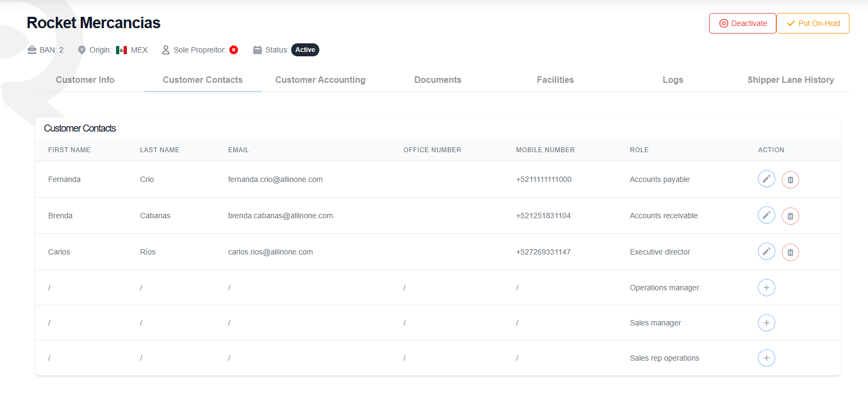
Task: Click the red X sole proprietor indicator
Action: (x=234, y=50)
